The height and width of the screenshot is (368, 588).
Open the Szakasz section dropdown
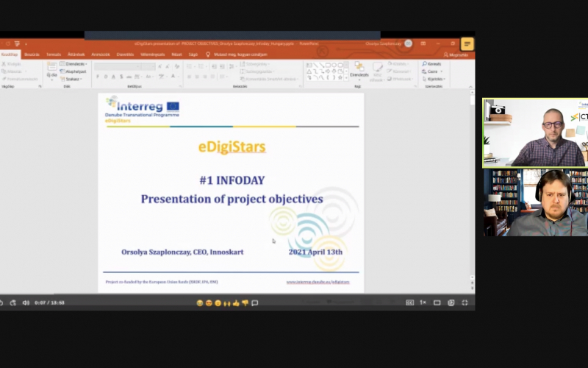pos(71,79)
